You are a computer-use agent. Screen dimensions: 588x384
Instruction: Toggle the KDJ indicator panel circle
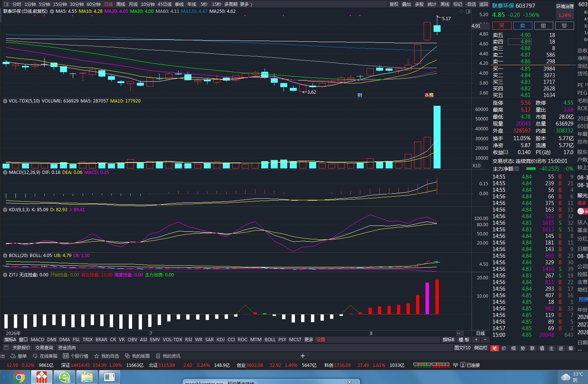click(x=5, y=209)
